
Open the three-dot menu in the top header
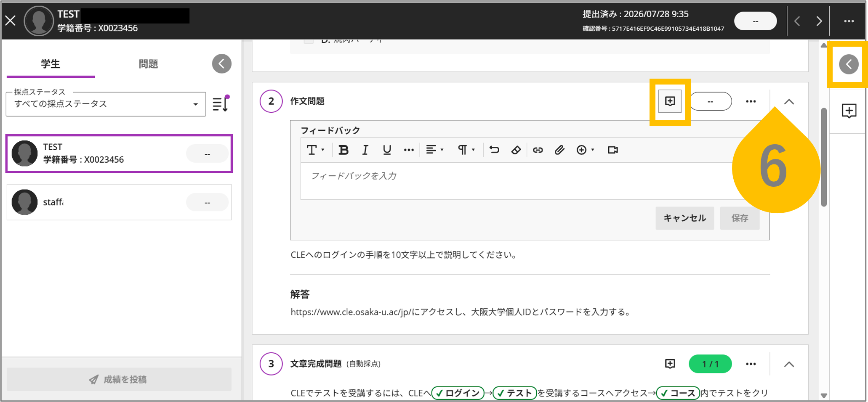849,21
